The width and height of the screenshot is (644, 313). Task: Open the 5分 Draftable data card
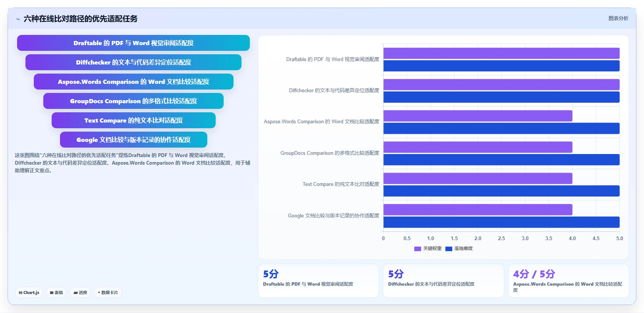[x=318, y=281]
